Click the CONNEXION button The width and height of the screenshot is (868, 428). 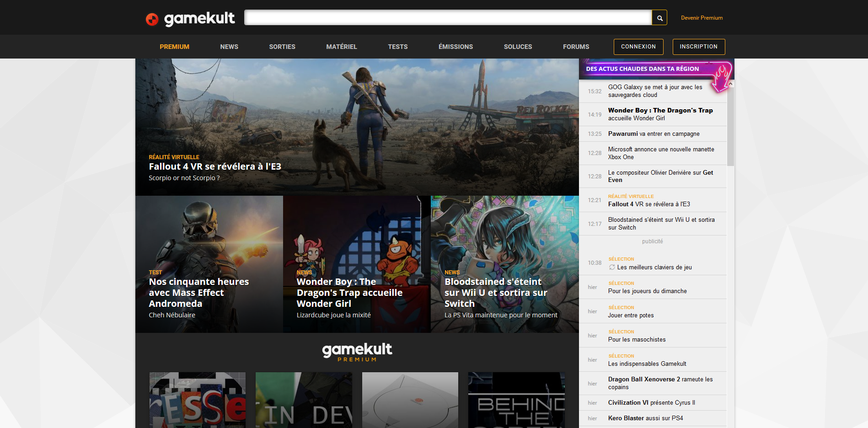pos(638,47)
